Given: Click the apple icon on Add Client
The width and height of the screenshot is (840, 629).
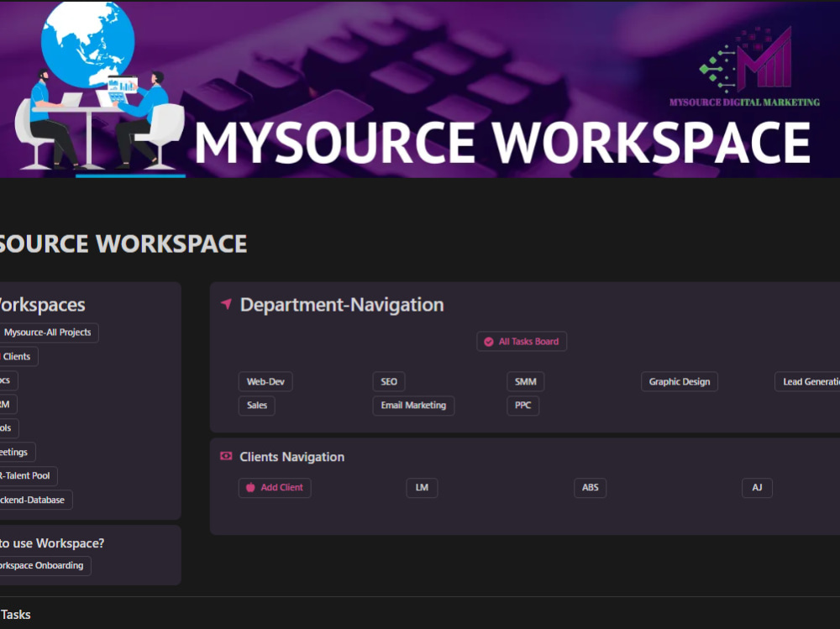Looking at the screenshot, I should (x=250, y=488).
